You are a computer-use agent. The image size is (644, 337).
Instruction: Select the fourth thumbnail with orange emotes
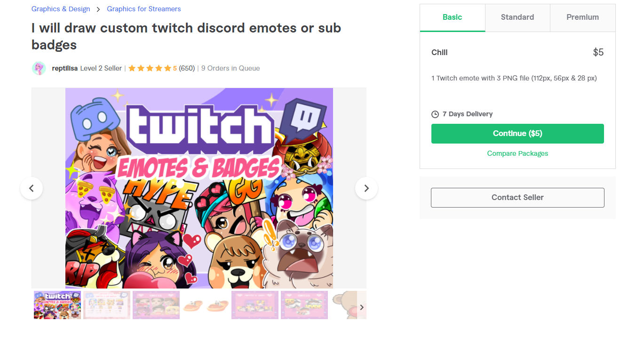pos(206,305)
